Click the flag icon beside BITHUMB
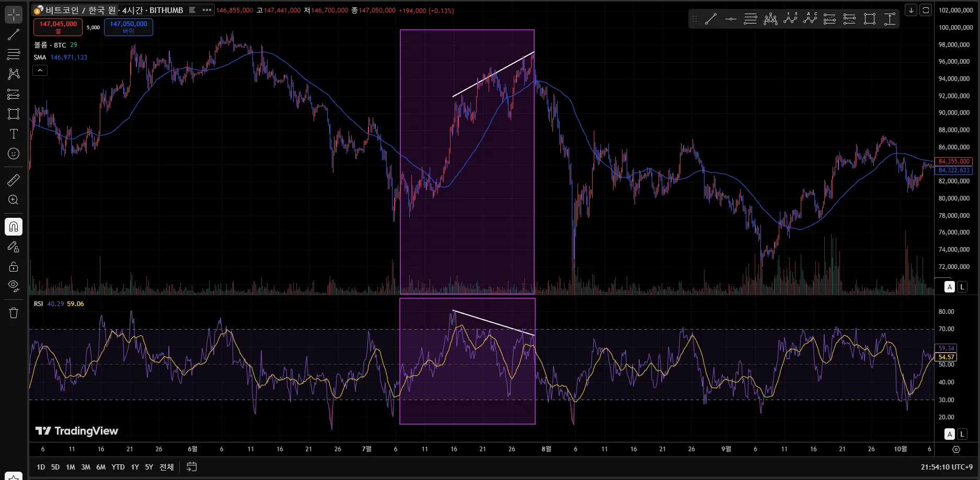The height and width of the screenshot is (480, 980). tap(192, 10)
